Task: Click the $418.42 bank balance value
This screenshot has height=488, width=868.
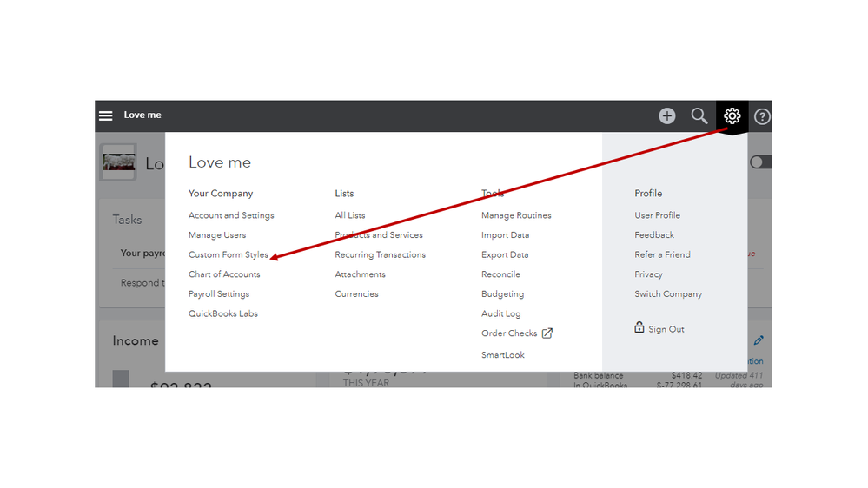Action: point(686,376)
